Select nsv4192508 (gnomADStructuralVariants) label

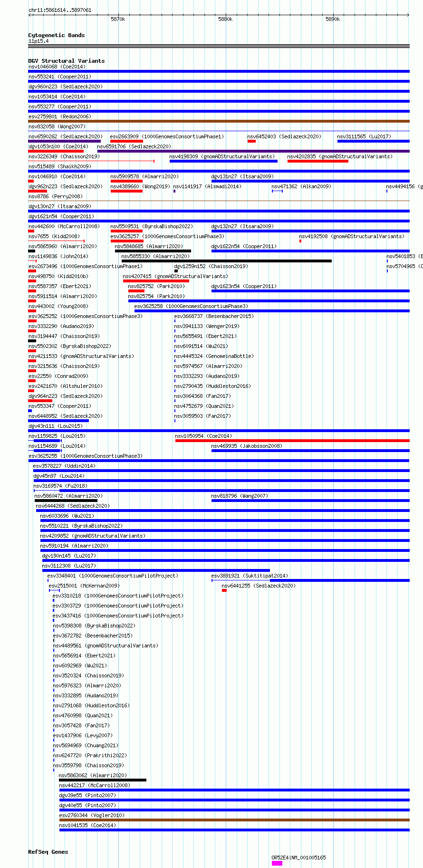pos(352,236)
